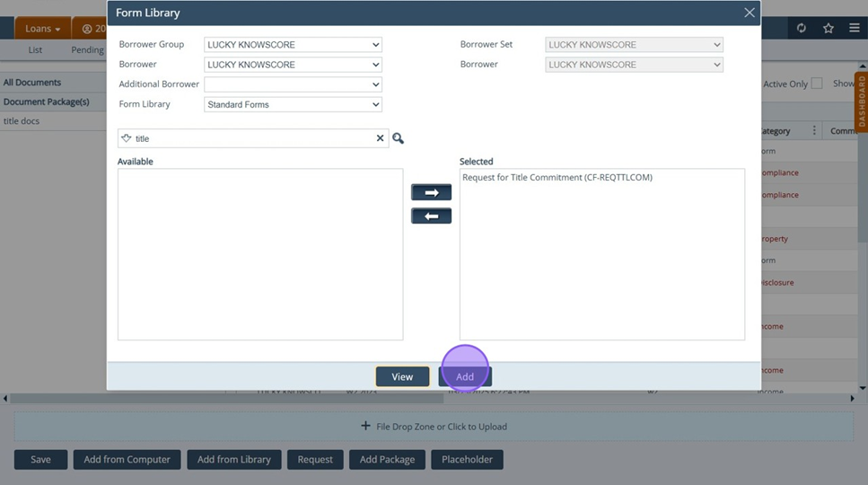This screenshot has height=485, width=868.
Task: Click the title search input field
Action: (251, 138)
